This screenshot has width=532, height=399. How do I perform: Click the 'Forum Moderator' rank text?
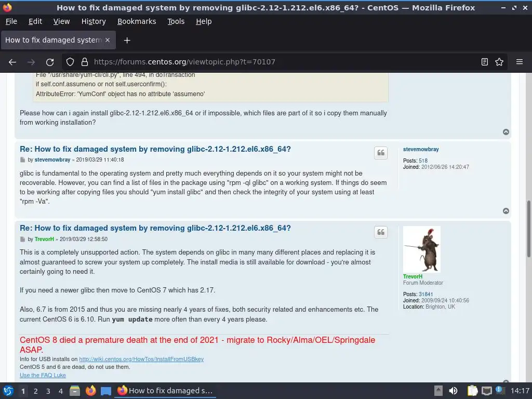(423, 283)
